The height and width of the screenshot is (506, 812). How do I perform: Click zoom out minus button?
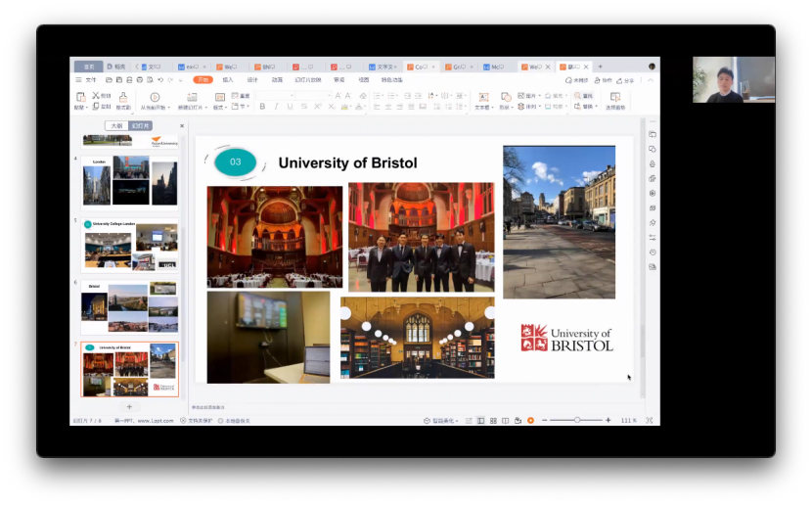click(x=544, y=420)
